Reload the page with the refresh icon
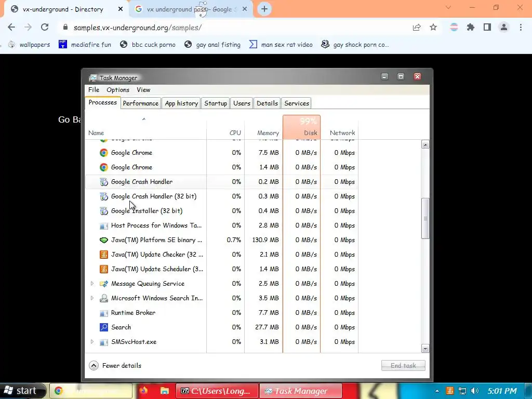The height and width of the screenshot is (399, 532). point(45,27)
